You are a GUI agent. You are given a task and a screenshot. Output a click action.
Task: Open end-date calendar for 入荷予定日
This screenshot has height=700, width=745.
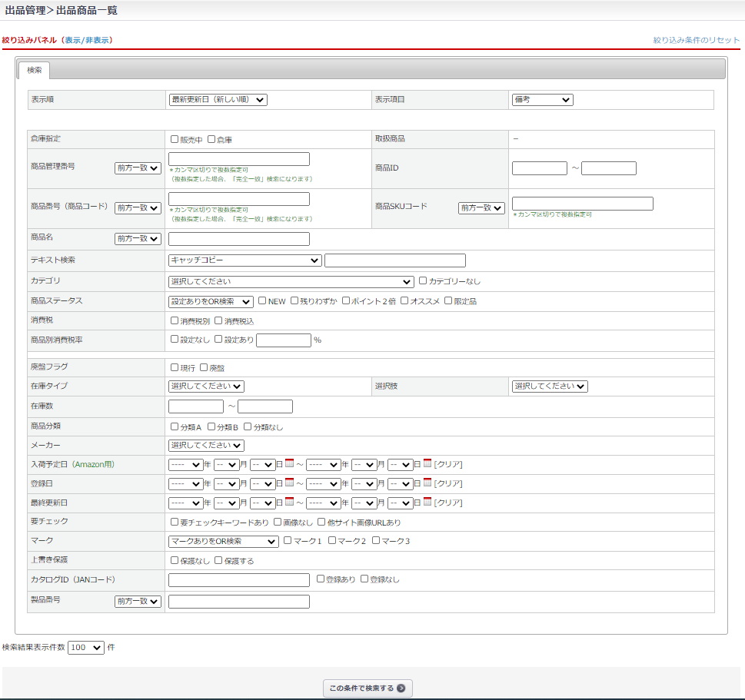click(x=427, y=464)
